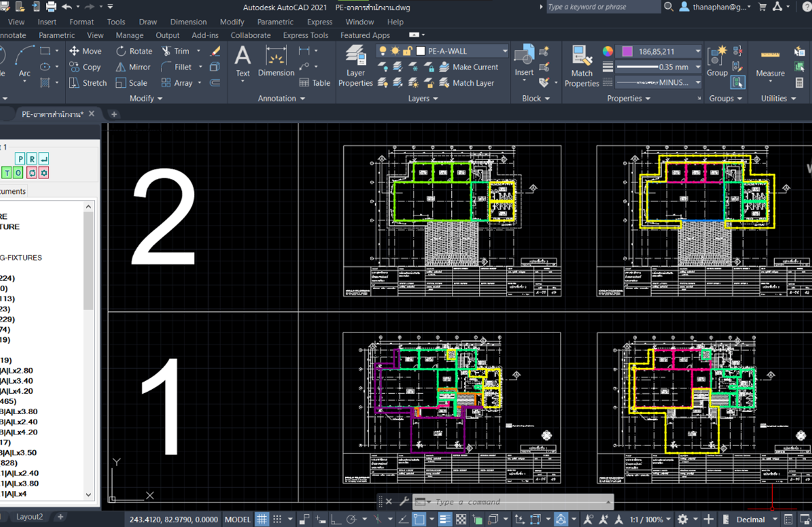Open the MINUS linetype dropdown
The height and width of the screenshot is (527, 812).
(660, 82)
